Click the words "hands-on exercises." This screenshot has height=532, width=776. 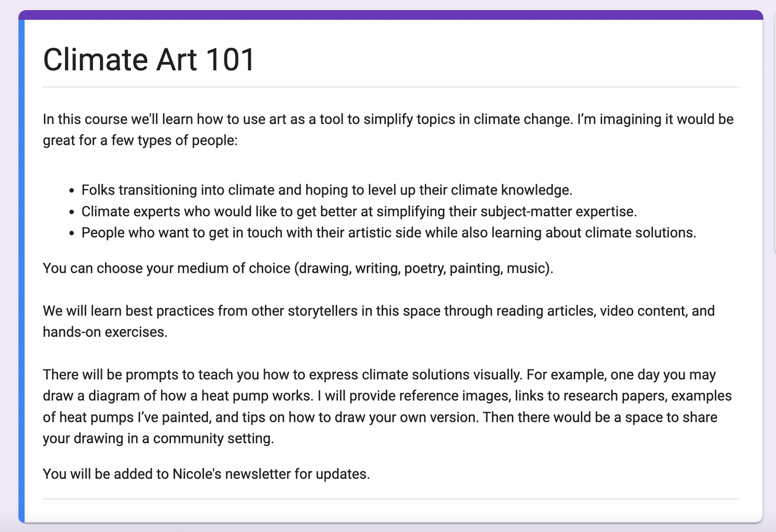tap(105, 332)
